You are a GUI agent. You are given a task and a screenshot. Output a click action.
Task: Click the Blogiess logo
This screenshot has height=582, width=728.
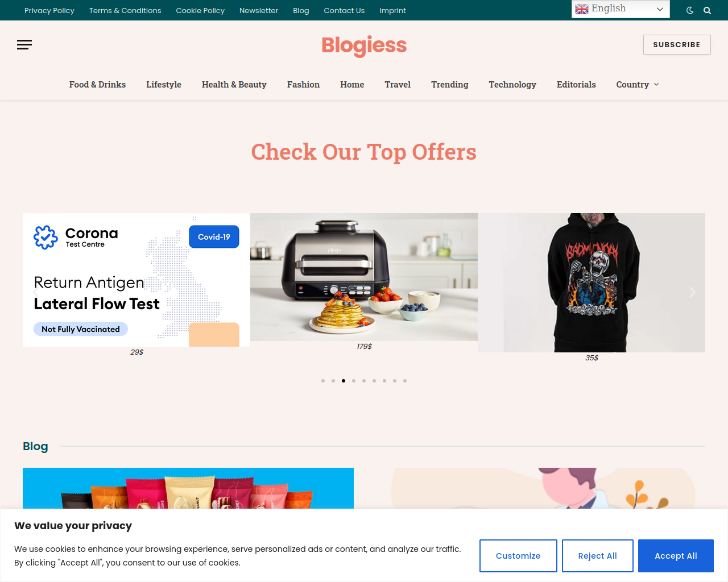[364, 45]
